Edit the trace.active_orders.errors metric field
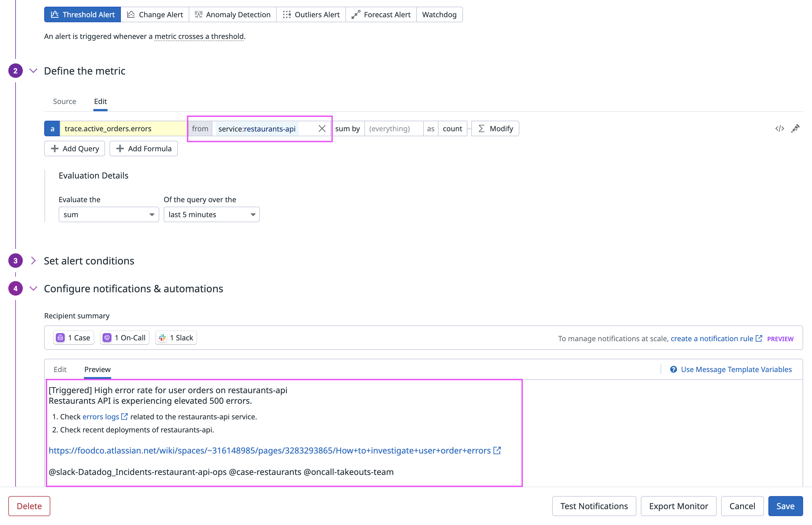The width and height of the screenshot is (812, 525). 124,128
